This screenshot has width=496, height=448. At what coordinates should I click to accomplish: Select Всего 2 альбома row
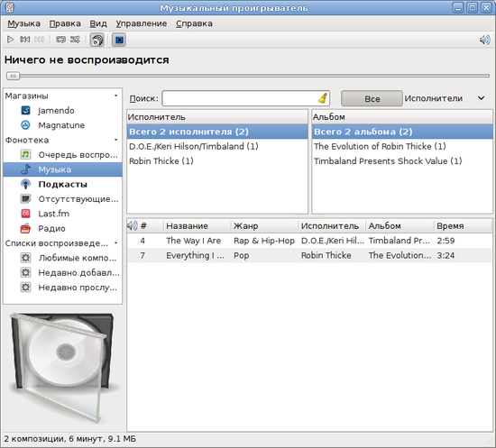pos(402,132)
